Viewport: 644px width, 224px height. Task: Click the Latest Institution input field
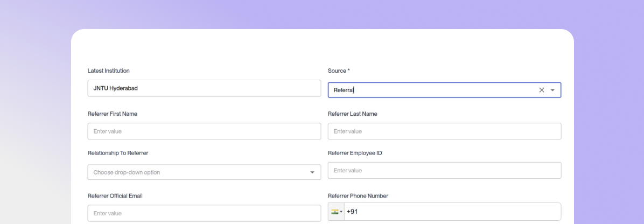204,88
